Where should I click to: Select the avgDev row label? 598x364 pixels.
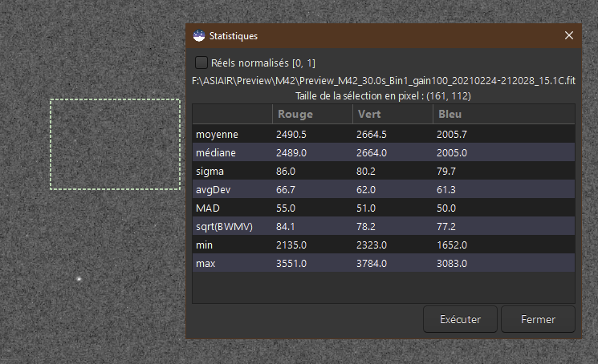[213, 189]
